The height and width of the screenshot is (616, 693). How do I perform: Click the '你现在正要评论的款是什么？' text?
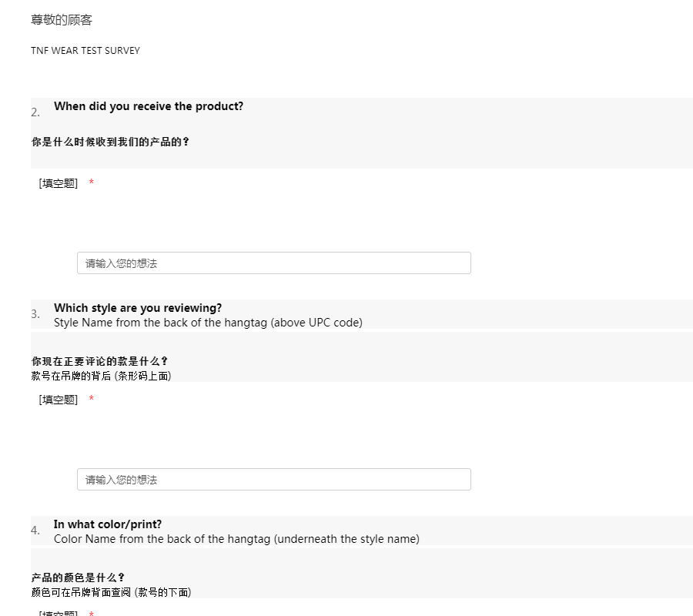click(99, 361)
